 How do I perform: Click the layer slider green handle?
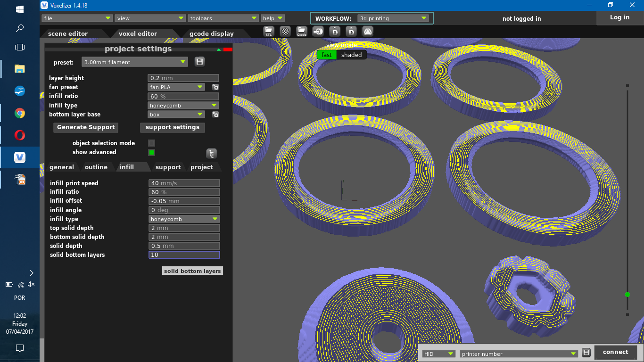pyautogui.click(x=627, y=294)
